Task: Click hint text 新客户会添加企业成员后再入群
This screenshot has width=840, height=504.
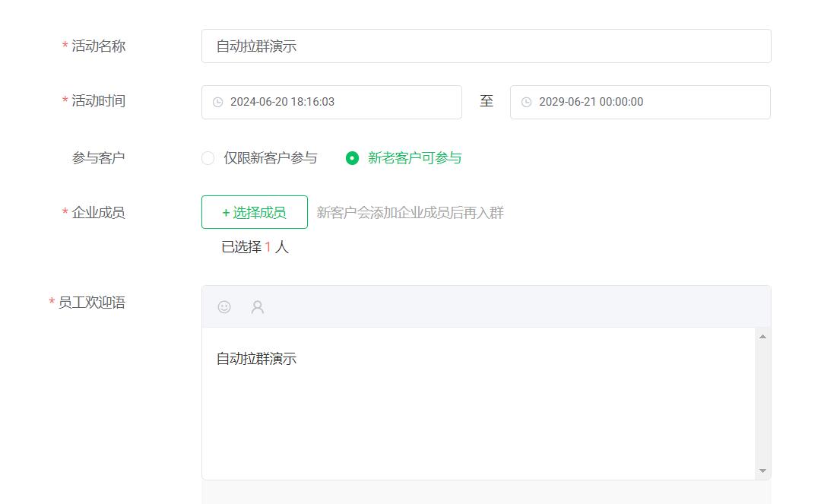Action: click(x=410, y=213)
